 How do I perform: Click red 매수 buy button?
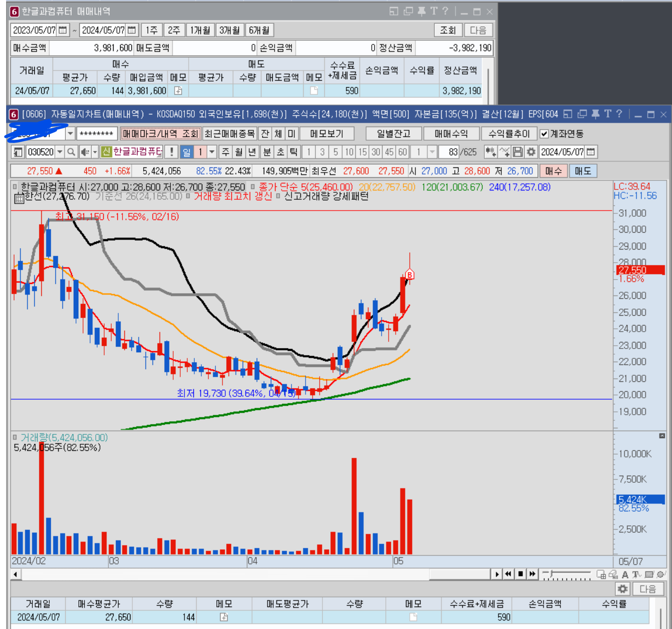[x=553, y=171]
